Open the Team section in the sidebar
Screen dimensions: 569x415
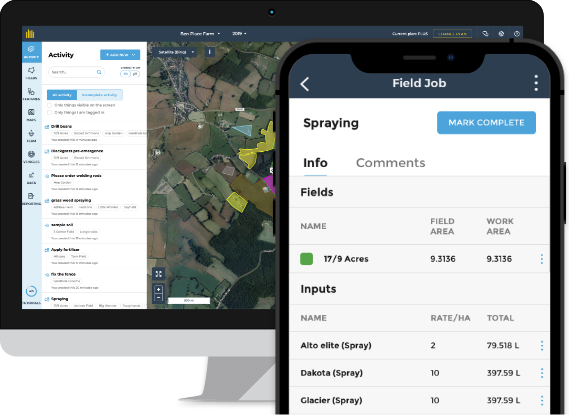(x=32, y=136)
